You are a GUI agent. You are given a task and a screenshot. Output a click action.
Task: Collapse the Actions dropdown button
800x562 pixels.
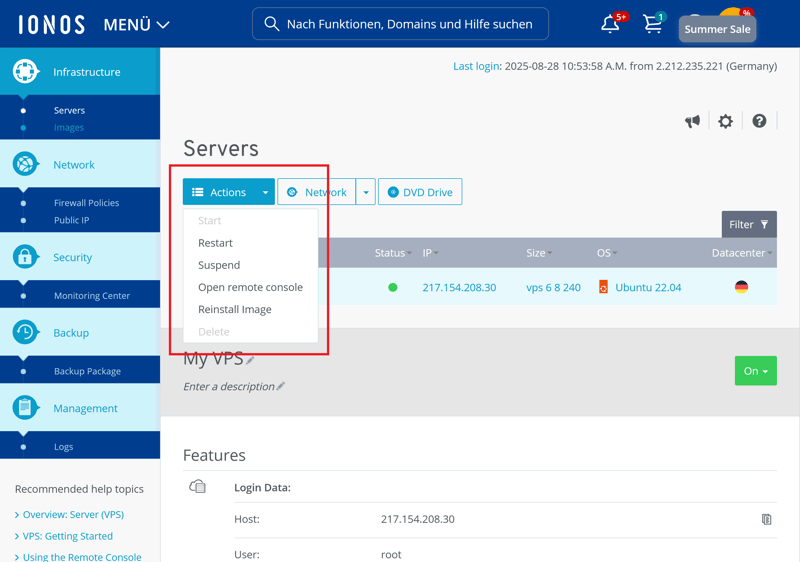[x=228, y=192]
